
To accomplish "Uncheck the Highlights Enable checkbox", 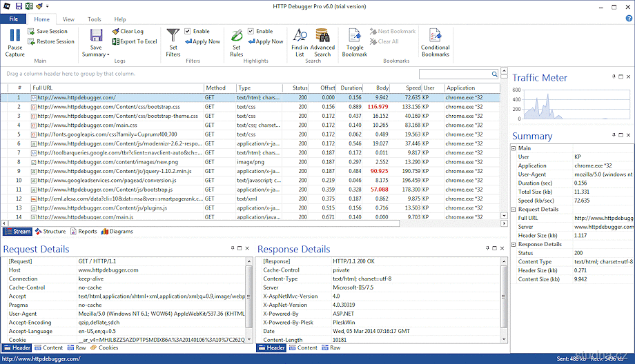I will [251, 31].
